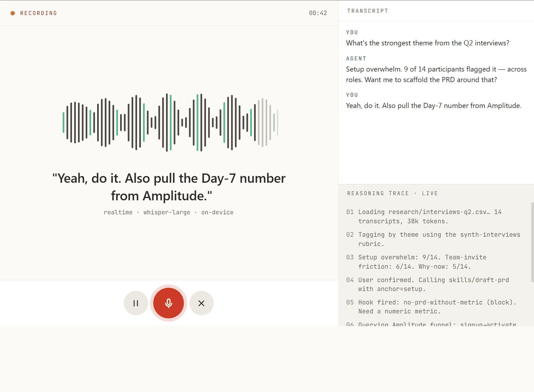The image size is (534, 392).
Task: Click the TRANSCRIPT panel header
Action: point(368,11)
